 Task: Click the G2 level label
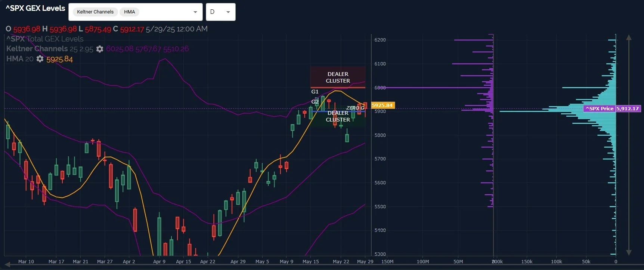pos(315,102)
